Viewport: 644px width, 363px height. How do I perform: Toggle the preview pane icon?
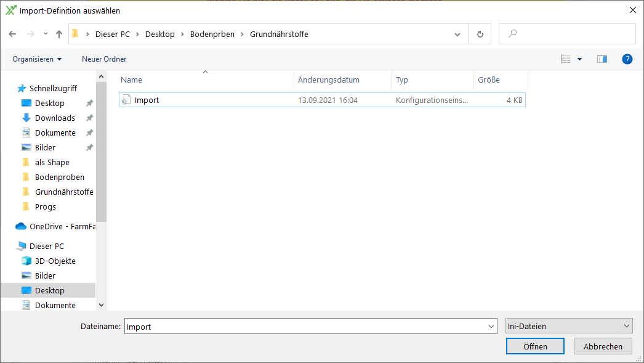pyautogui.click(x=602, y=59)
